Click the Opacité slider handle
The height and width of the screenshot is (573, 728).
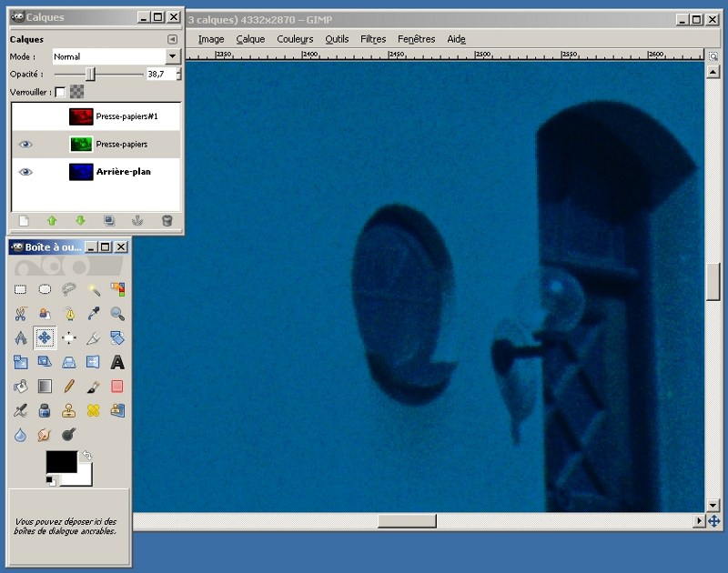(x=90, y=74)
